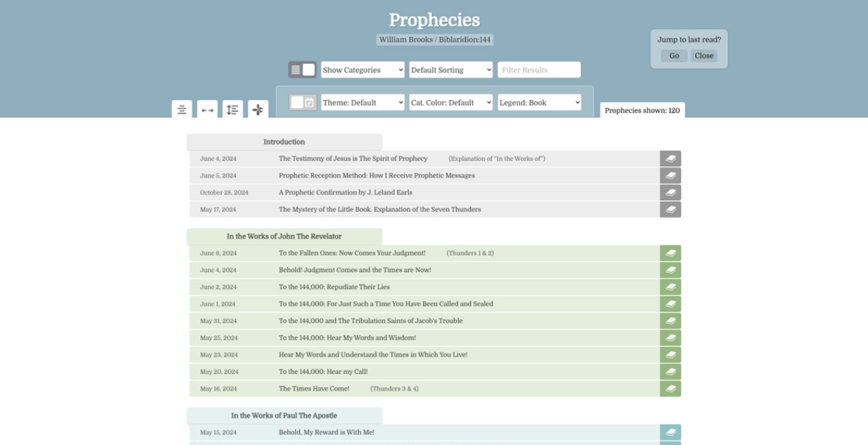The height and width of the screenshot is (445, 868).
Task: Open the Show Categories dropdown
Action: coord(363,70)
